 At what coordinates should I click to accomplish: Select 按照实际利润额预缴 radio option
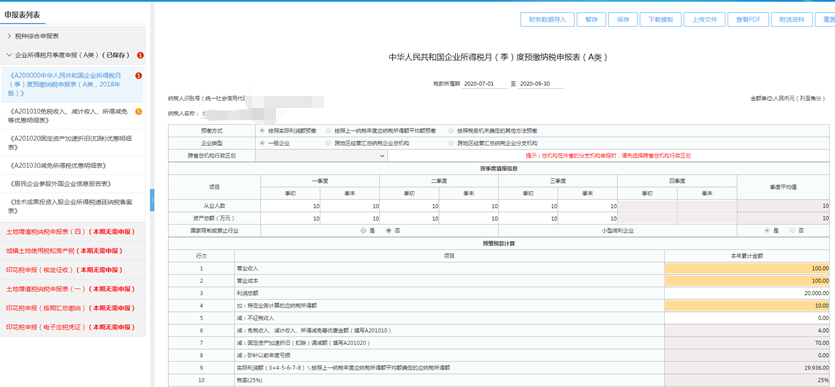pyautogui.click(x=262, y=130)
